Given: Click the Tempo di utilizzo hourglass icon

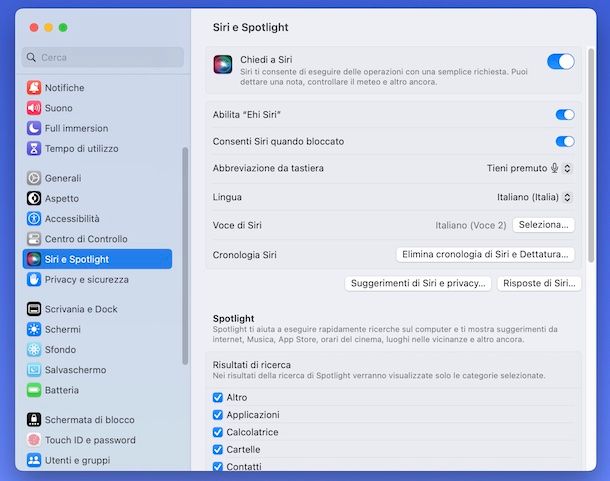Looking at the screenshot, I should pos(34,148).
